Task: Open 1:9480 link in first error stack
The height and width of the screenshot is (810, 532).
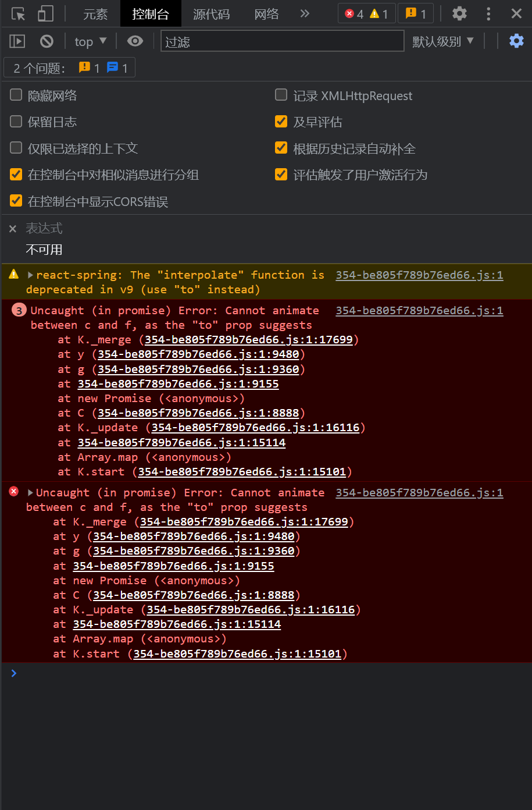Action: (198, 354)
